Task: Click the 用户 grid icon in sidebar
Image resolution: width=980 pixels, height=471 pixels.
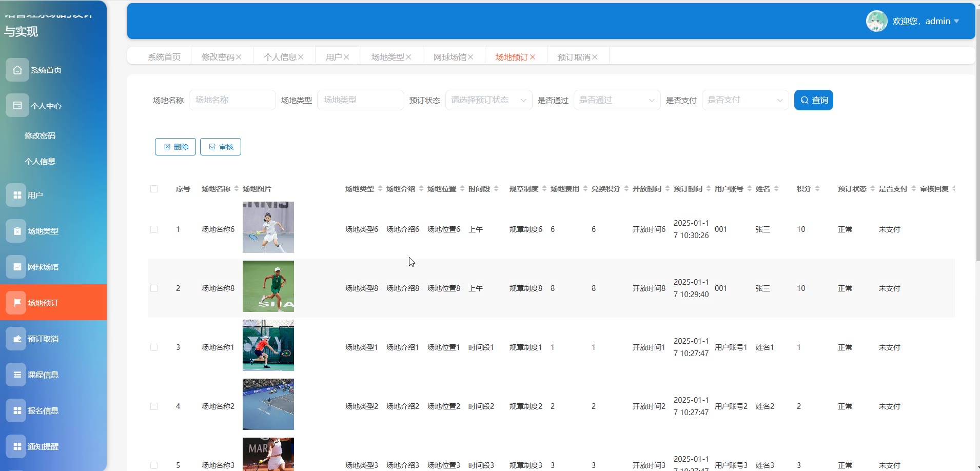Action: tap(17, 195)
